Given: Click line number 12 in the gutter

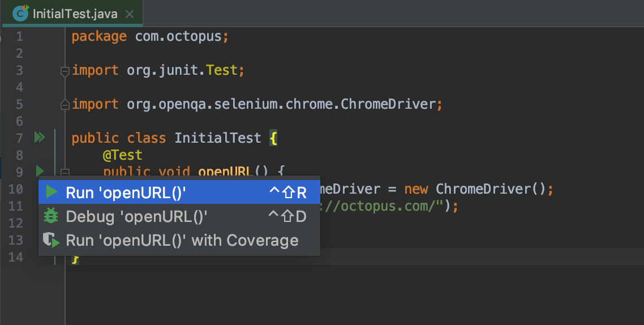Looking at the screenshot, I should [16, 223].
